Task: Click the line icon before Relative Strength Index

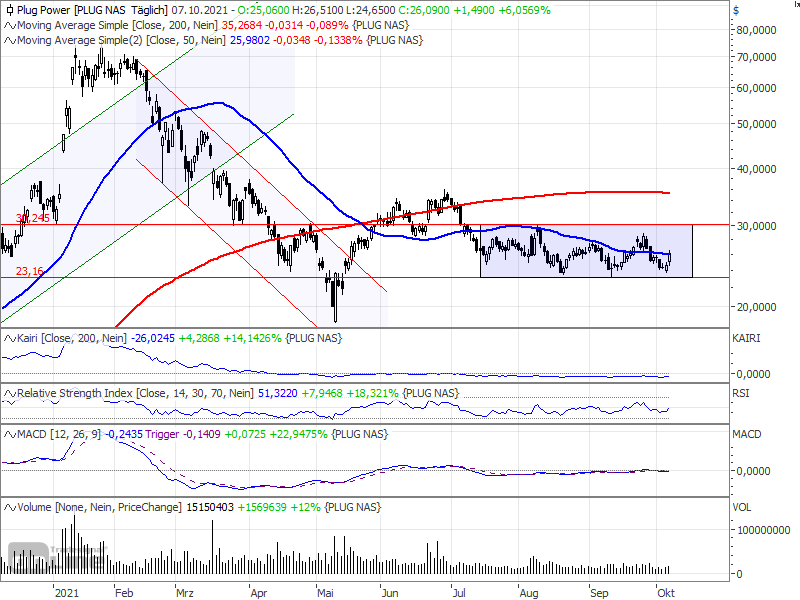Action: pyautogui.click(x=10, y=393)
